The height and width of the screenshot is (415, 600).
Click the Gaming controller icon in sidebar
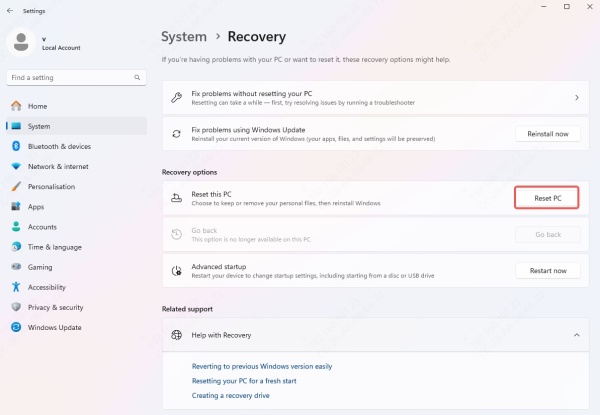pyautogui.click(x=16, y=267)
